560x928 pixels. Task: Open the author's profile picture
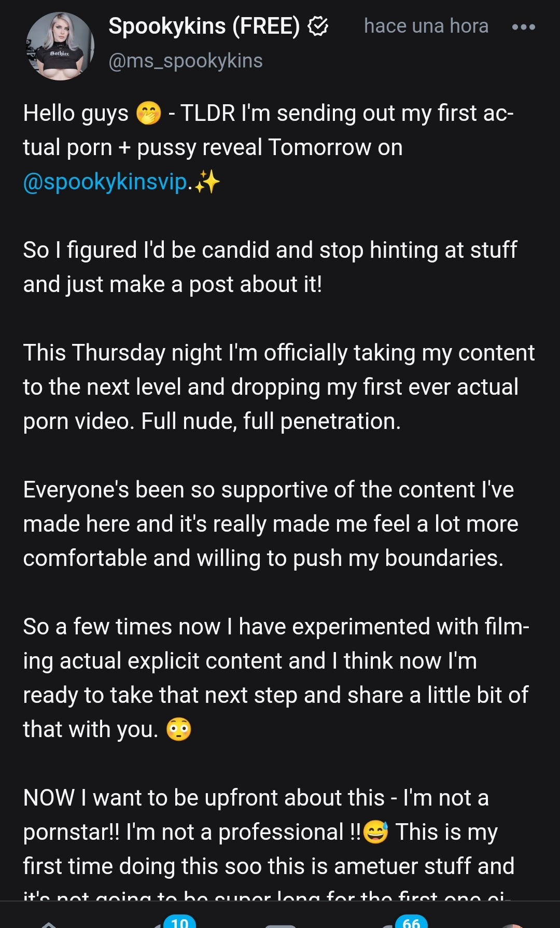60,47
